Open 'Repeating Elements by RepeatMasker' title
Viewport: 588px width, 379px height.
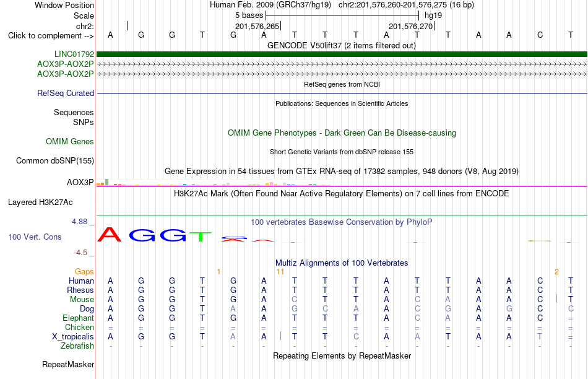pos(342,355)
